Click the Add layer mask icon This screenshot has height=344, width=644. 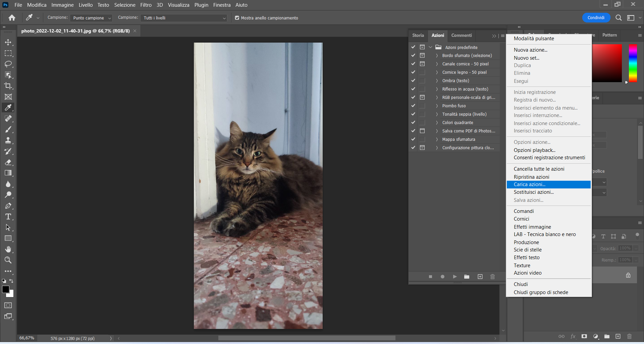pos(584,336)
